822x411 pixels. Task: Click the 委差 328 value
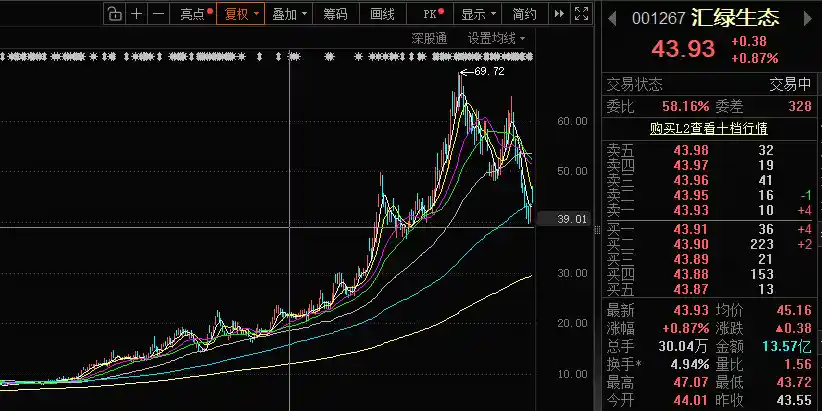coord(800,107)
